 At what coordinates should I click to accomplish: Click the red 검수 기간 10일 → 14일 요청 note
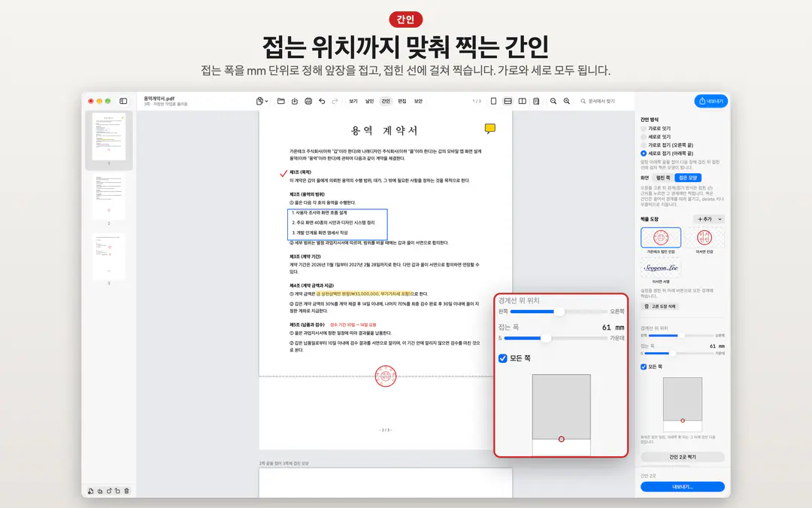click(x=353, y=325)
